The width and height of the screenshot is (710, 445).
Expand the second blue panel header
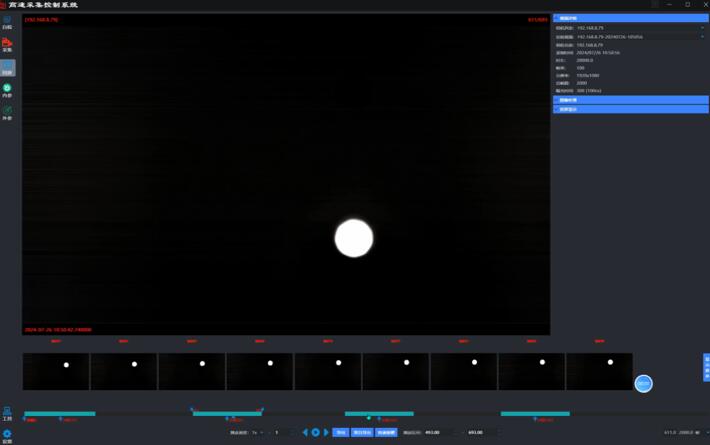click(x=630, y=100)
